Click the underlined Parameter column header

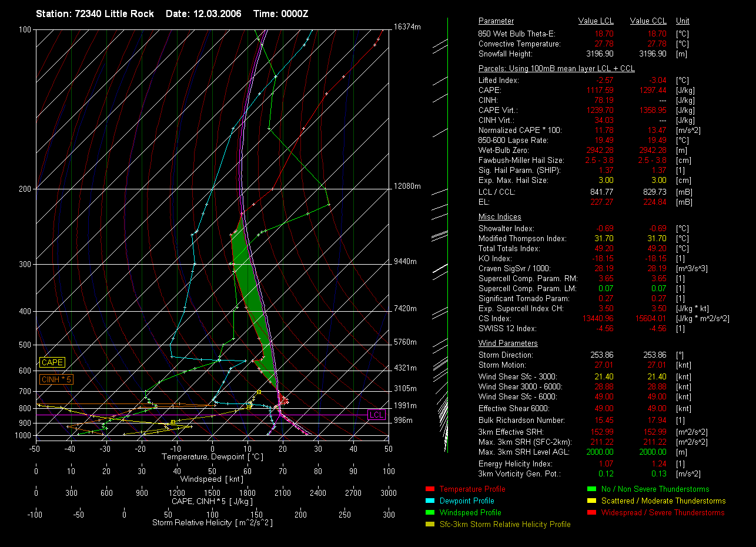[x=496, y=21]
